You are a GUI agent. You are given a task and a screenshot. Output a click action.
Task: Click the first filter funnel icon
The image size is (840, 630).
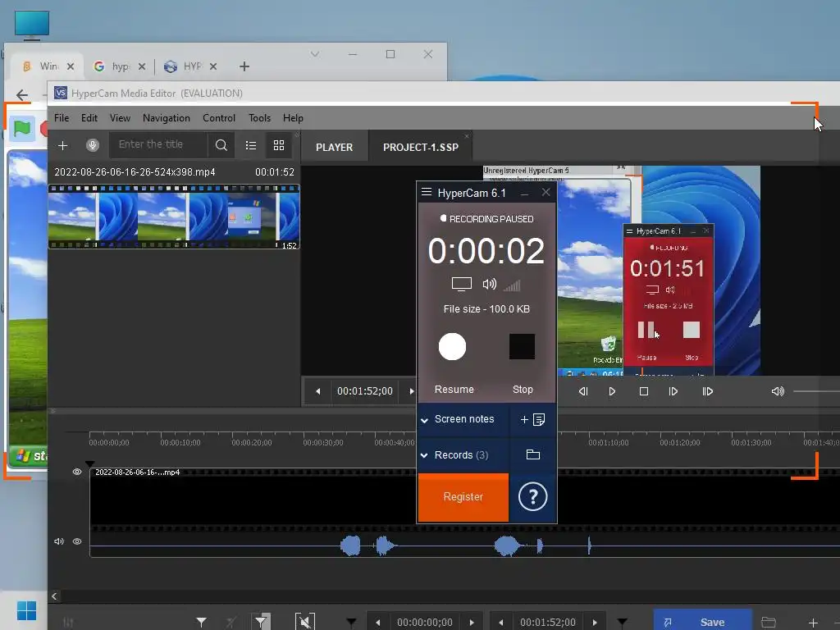(202, 622)
